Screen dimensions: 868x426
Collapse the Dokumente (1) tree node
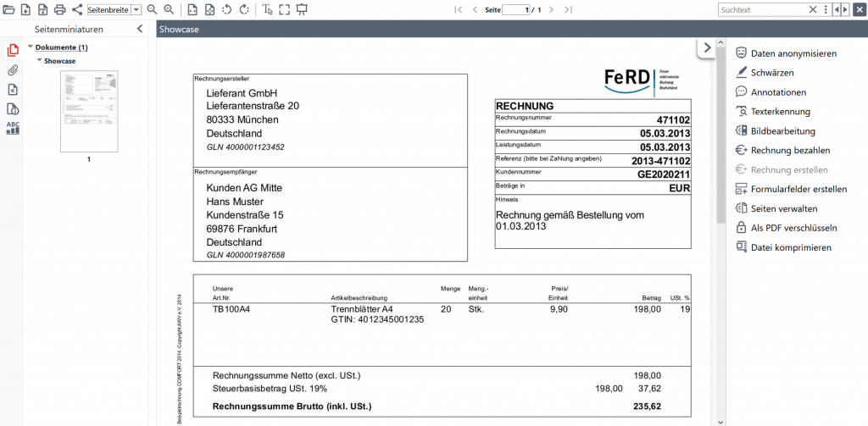[x=31, y=47]
